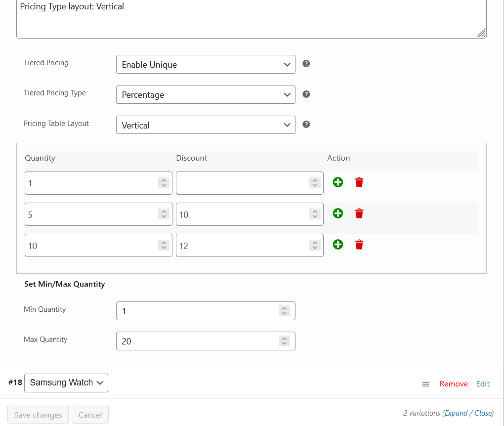This screenshot has height=426, width=504.
Task: Click drag handle icon for variation #18
Action: tap(425, 384)
